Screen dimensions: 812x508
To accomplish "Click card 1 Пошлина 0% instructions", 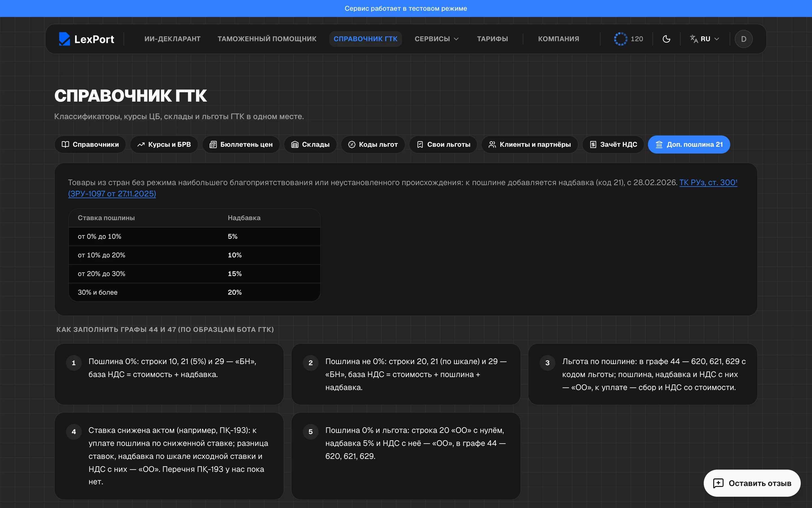I will [169, 374].
